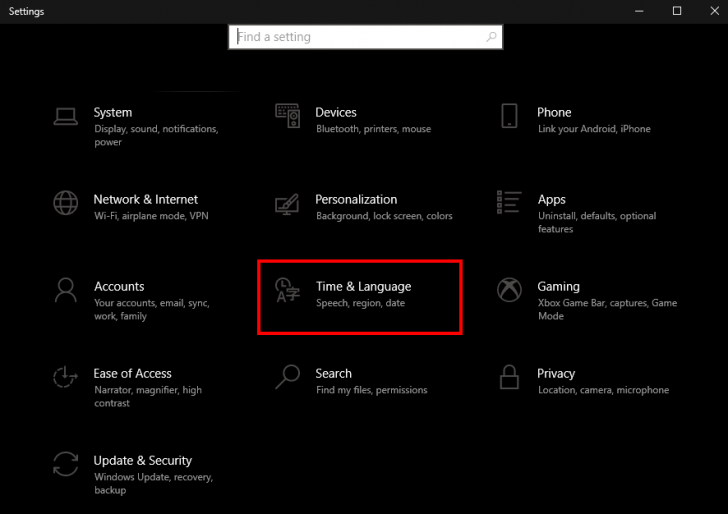This screenshot has height=514, width=728.
Task: Open the Gaming category label
Action: coord(558,287)
